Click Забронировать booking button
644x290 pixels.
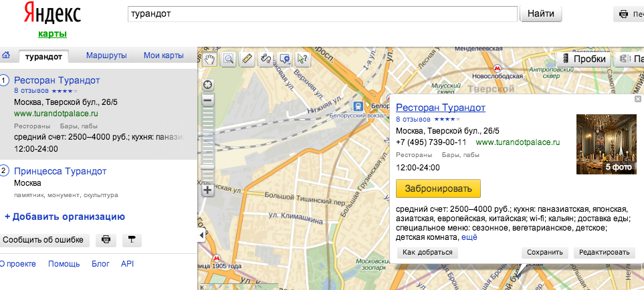pyautogui.click(x=438, y=188)
